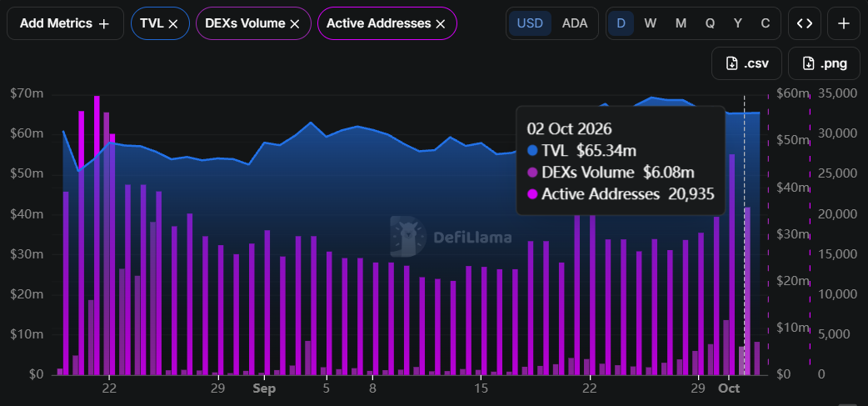Image resolution: width=868 pixels, height=406 pixels.
Task: Select yearly Y interval
Action: [738, 23]
